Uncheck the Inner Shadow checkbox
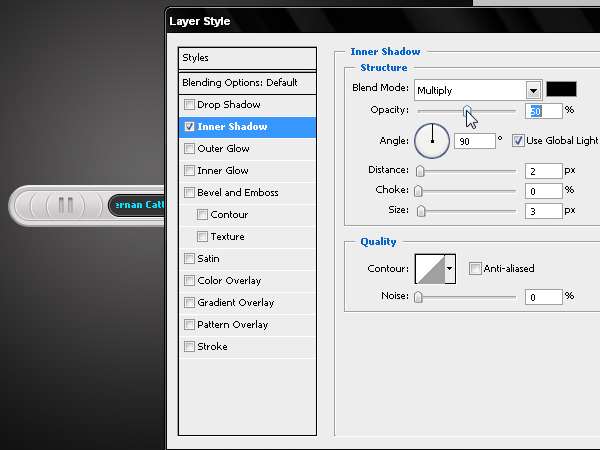 pyautogui.click(x=190, y=127)
